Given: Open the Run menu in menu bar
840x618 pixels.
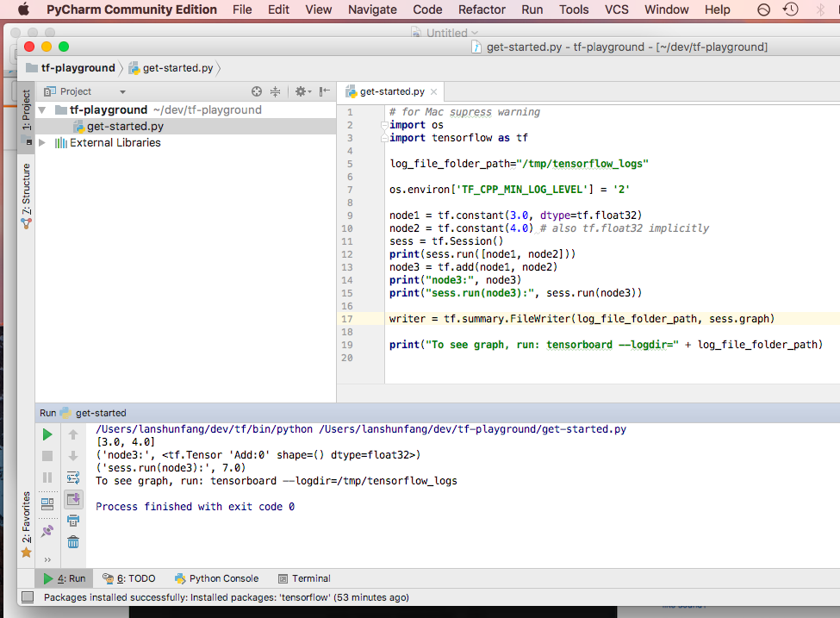Looking at the screenshot, I should pos(532,9).
